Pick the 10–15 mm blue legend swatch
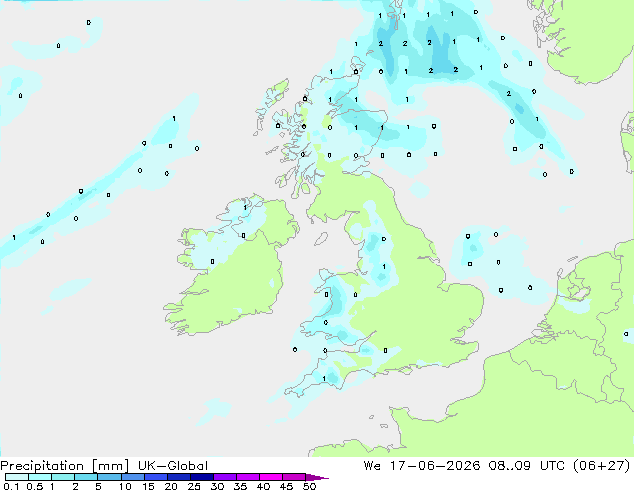The image size is (634, 490). click(132, 477)
